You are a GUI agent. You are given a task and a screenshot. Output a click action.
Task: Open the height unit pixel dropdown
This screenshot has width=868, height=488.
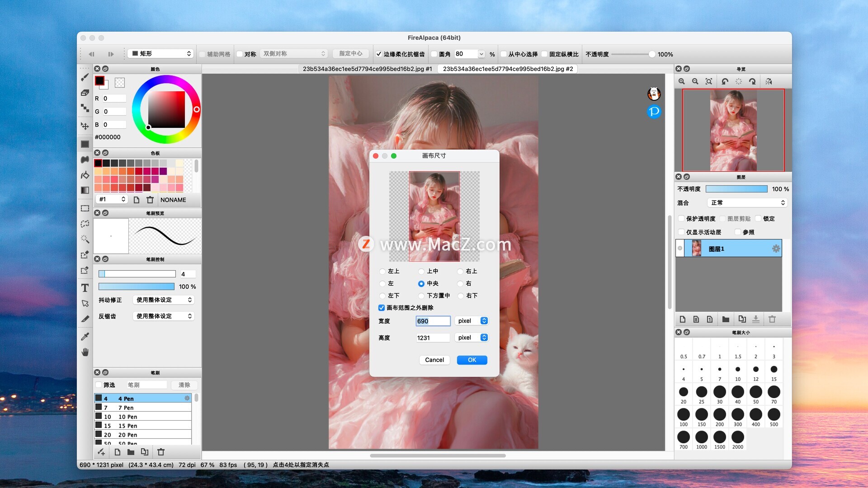[472, 338]
